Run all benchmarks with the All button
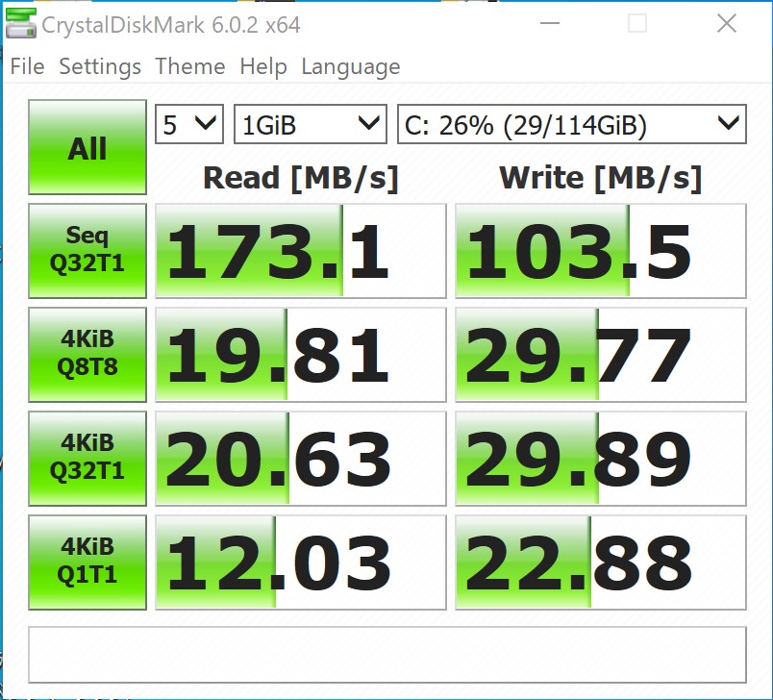 click(x=87, y=147)
